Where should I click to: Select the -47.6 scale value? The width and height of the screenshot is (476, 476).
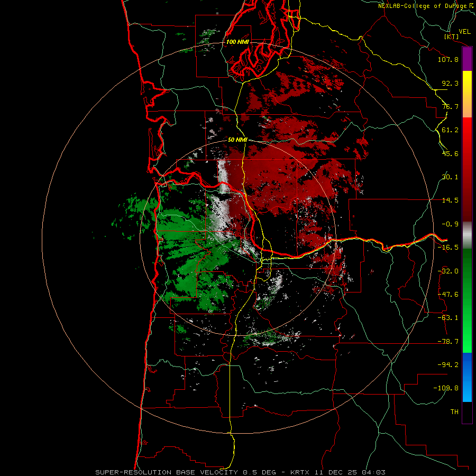[x=448, y=295]
